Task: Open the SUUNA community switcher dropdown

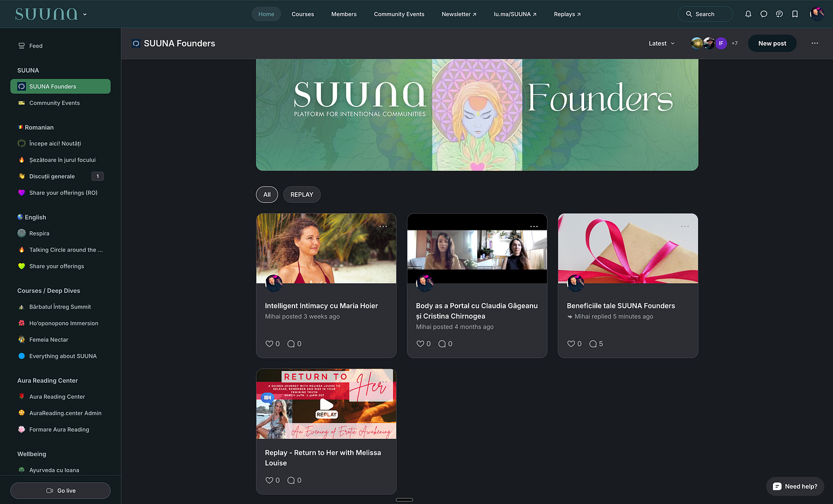Action: point(51,14)
